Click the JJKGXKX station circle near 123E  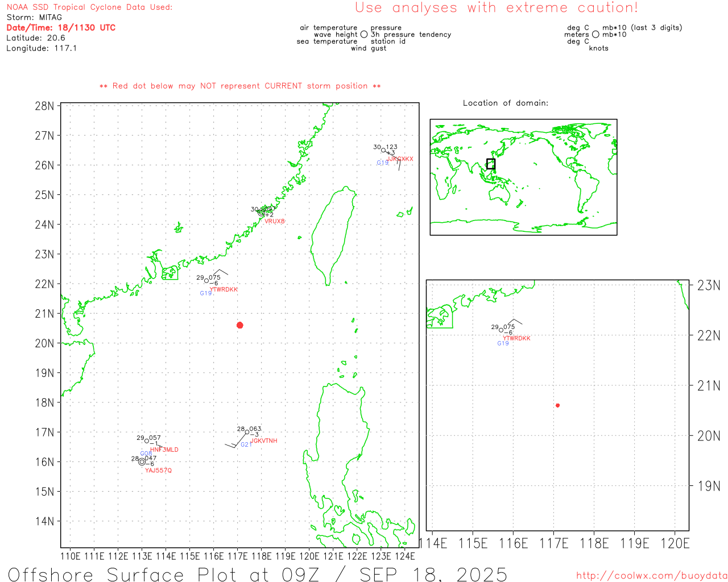tap(383, 151)
